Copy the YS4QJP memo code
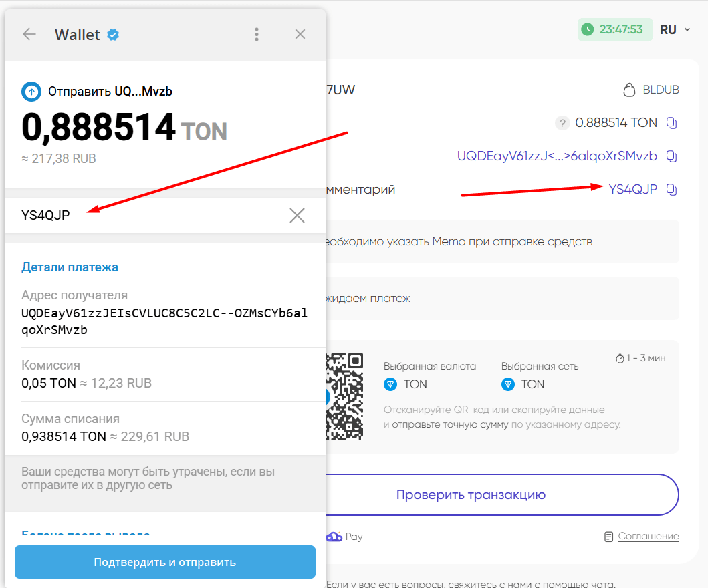This screenshot has width=708, height=588. pos(673,190)
